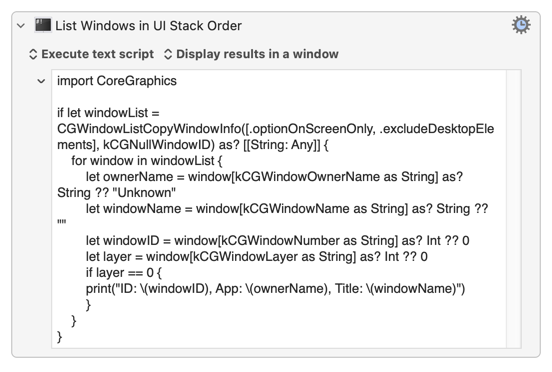Viewport: 552px width, 372px height.
Task: Select the action title List Windows in UI Stack Order
Action: [148, 26]
